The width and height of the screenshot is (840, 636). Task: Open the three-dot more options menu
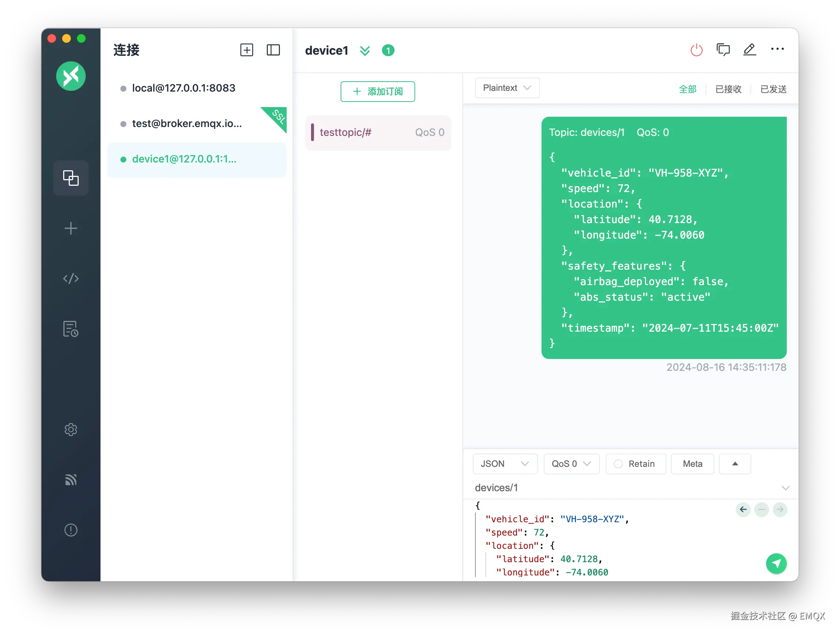777,49
